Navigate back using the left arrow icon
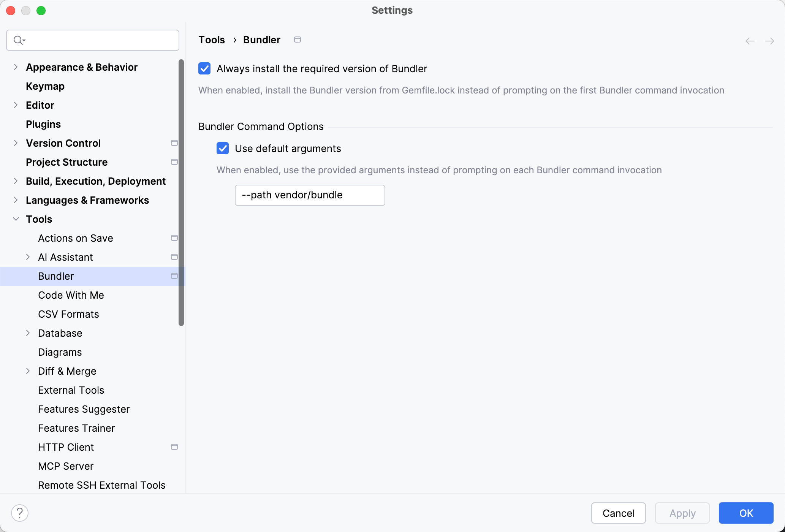This screenshot has width=785, height=532. pos(749,41)
